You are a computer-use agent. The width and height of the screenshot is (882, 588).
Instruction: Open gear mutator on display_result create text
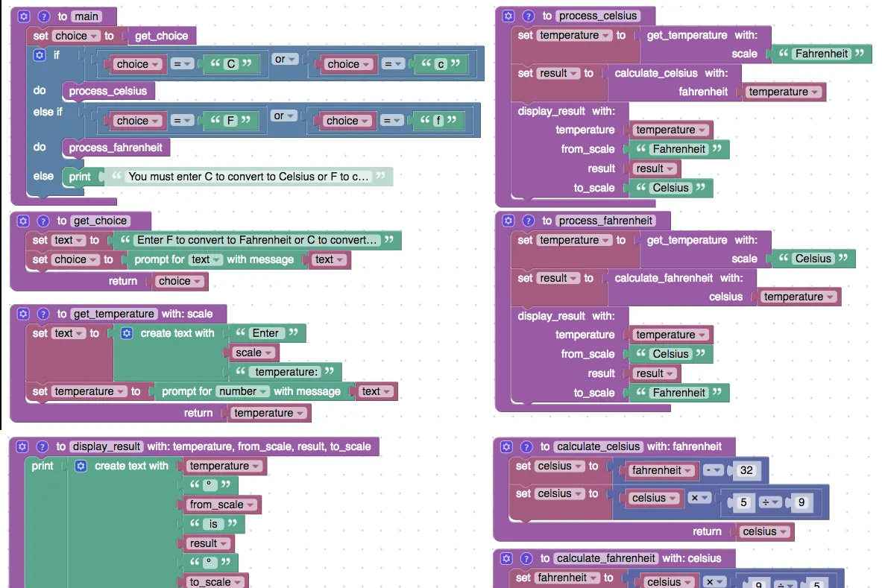tap(81, 466)
